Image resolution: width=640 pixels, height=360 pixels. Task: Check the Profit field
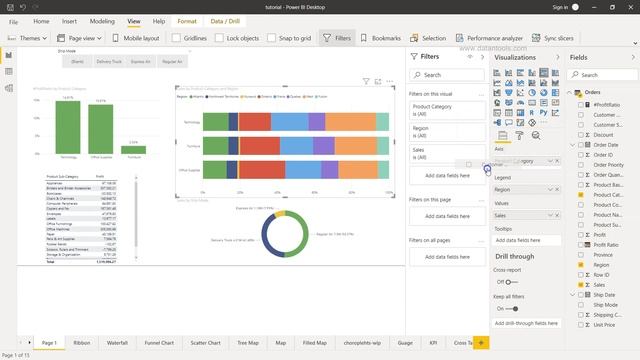(x=581, y=235)
